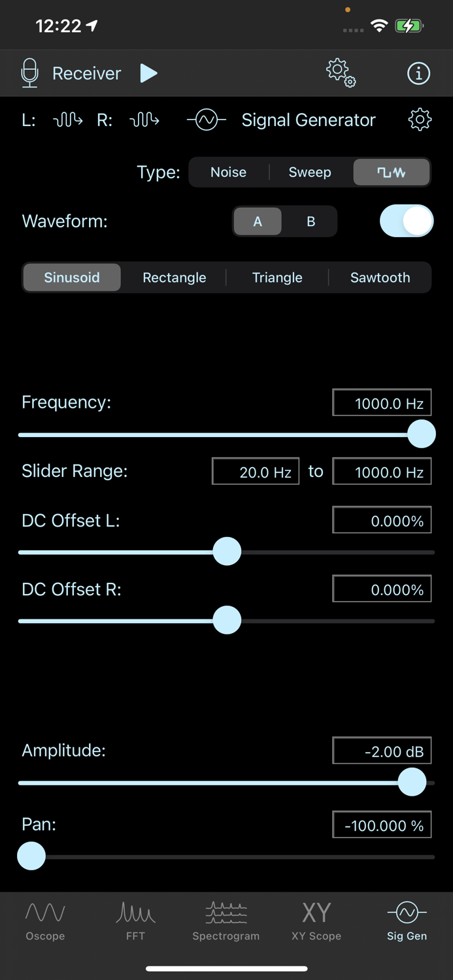Image resolution: width=453 pixels, height=980 pixels.
Task: Enable the waveform toggle switch
Action: click(407, 221)
